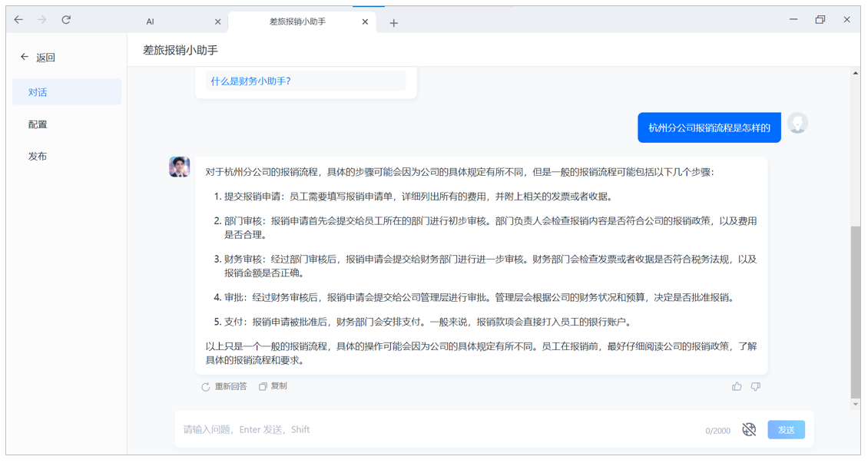
Task: Minimize the window
Action: [793, 19]
